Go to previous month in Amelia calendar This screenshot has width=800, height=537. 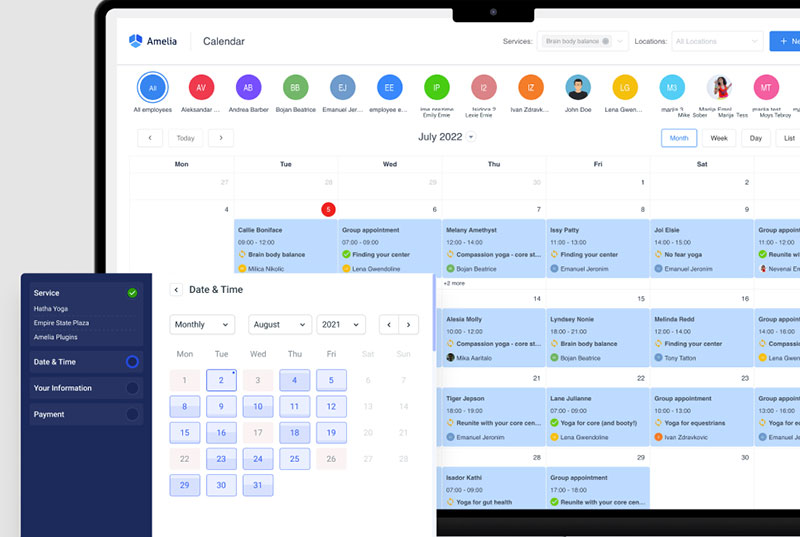pos(150,138)
